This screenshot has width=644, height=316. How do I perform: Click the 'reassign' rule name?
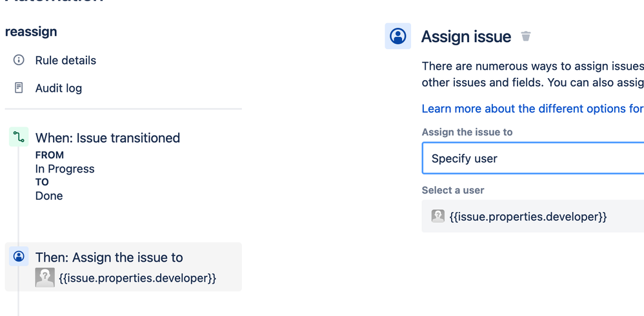(x=31, y=32)
